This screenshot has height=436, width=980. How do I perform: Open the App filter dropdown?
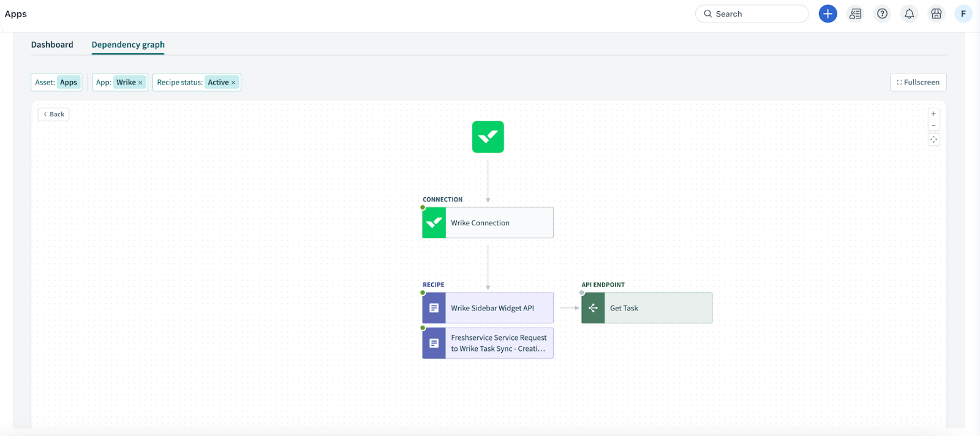tap(120, 82)
